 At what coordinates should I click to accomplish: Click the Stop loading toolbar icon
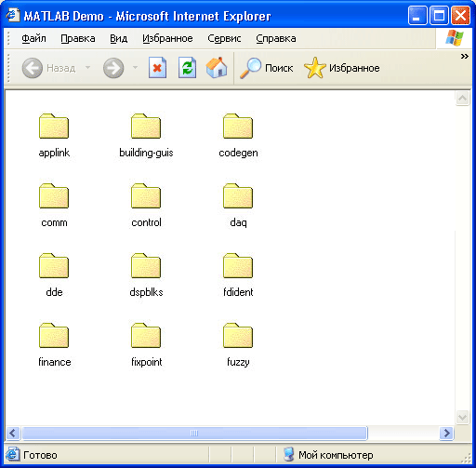157,68
